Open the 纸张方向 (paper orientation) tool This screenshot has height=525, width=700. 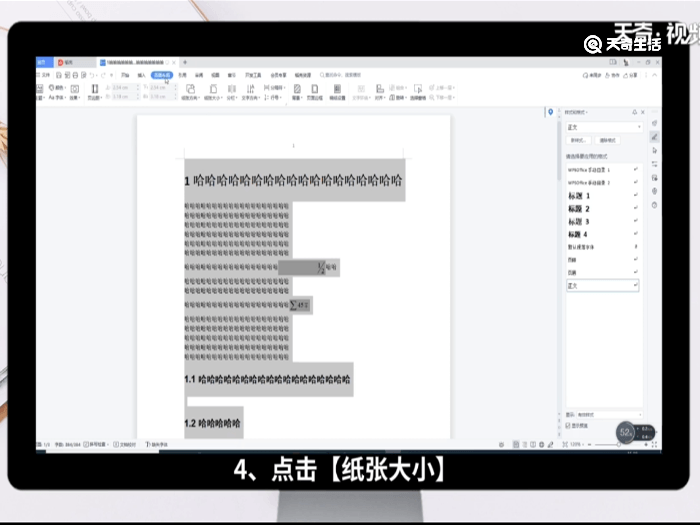(190, 92)
